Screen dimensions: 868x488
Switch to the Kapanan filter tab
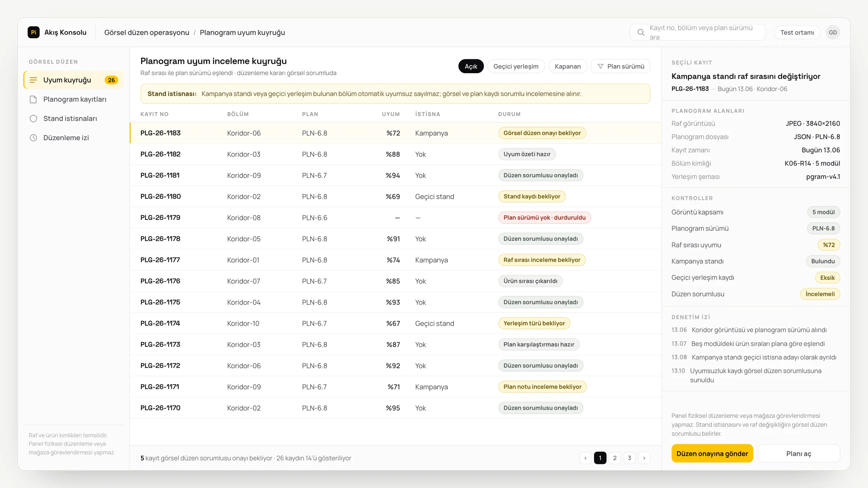568,66
